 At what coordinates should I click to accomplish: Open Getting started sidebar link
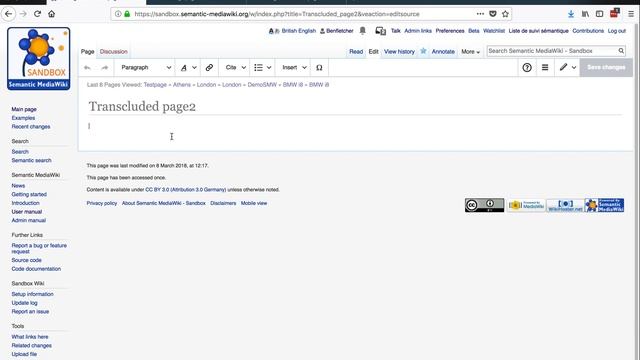click(x=29, y=194)
